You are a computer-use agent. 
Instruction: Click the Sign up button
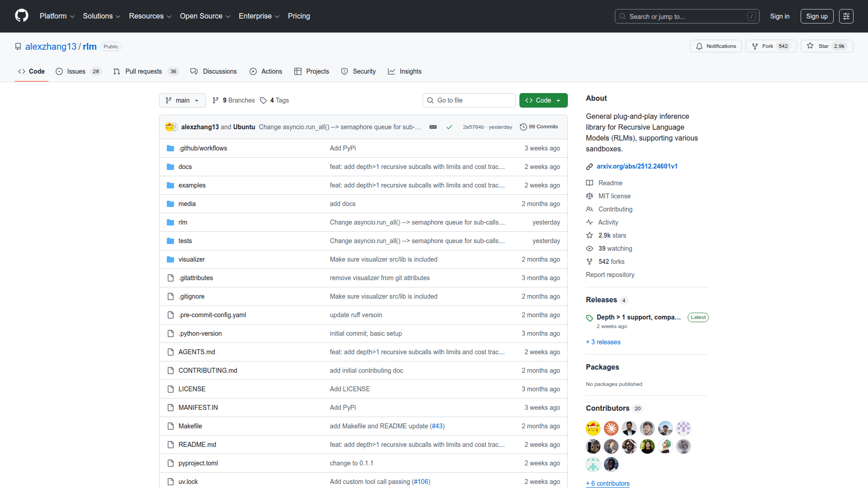816,16
